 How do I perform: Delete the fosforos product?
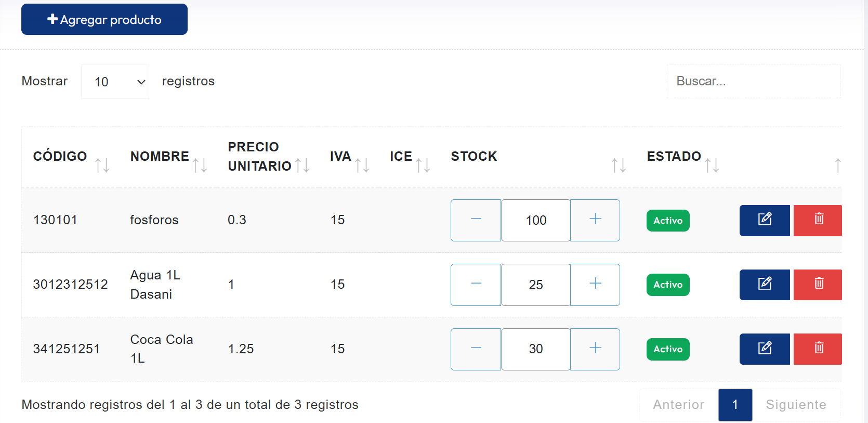818,221
